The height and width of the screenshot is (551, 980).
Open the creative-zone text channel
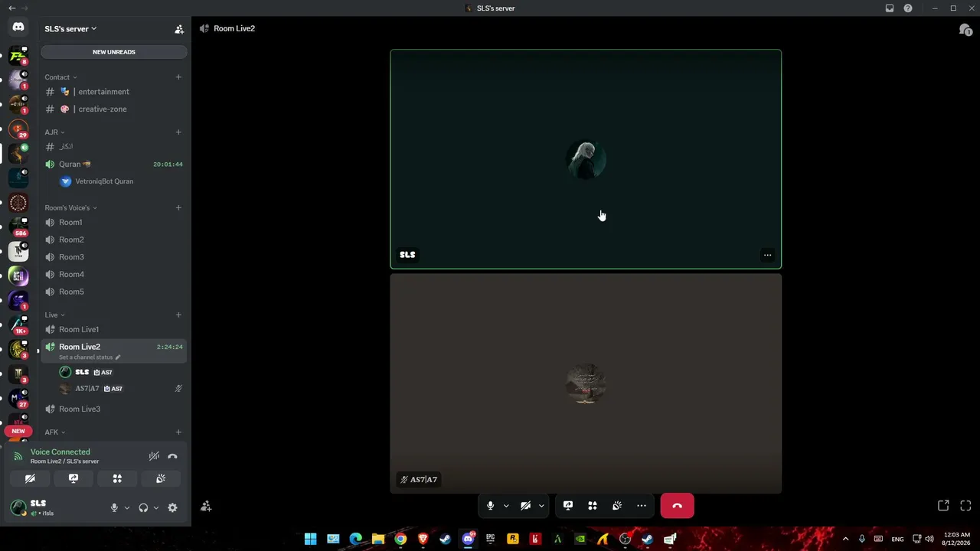point(113,109)
